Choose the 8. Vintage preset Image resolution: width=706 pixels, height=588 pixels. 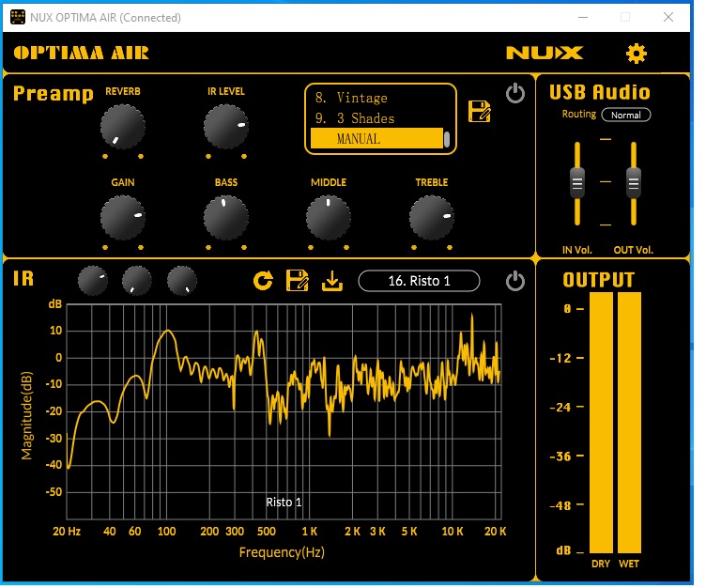[x=376, y=98]
